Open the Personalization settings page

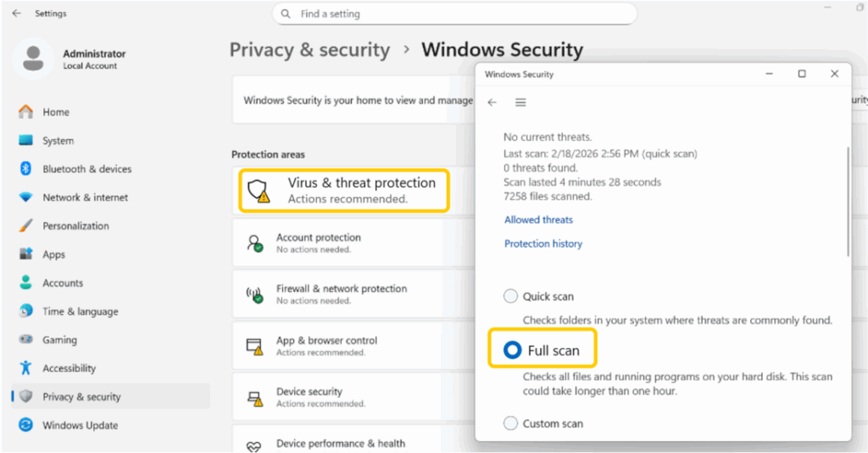click(x=111, y=226)
